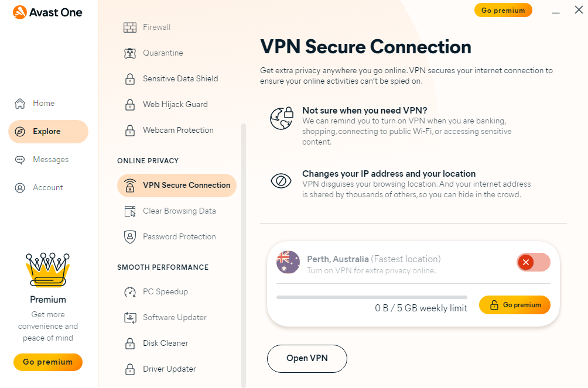Click the Password Protection shield icon

click(130, 237)
